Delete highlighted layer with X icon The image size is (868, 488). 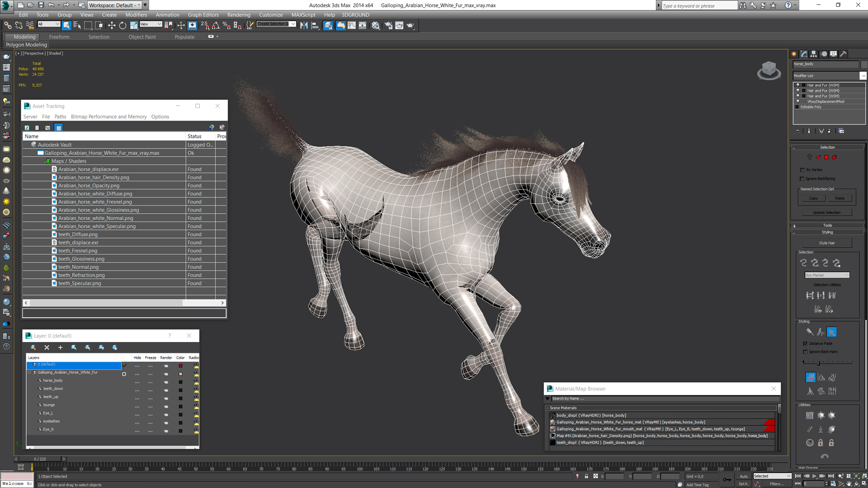(x=47, y=347)
